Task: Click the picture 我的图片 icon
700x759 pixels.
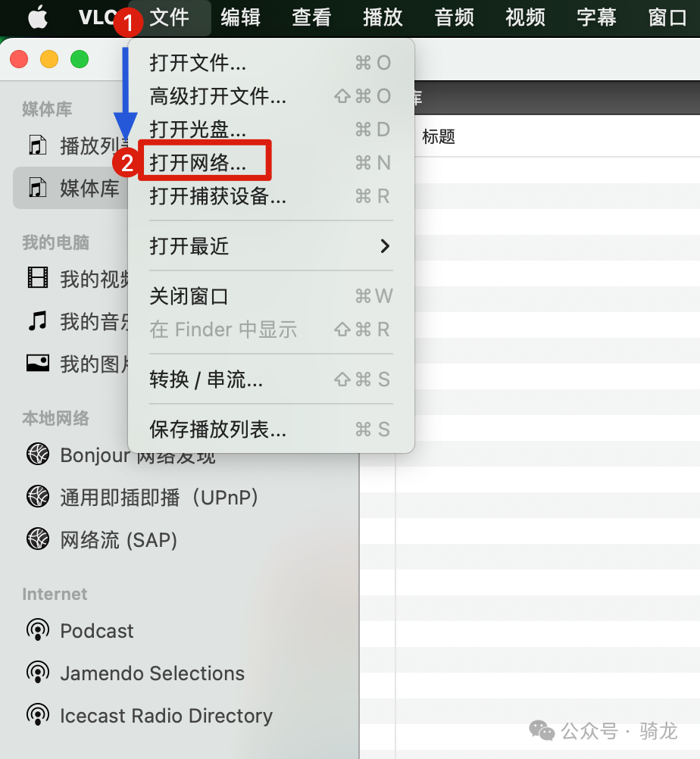Action: [x=38, y=363]
